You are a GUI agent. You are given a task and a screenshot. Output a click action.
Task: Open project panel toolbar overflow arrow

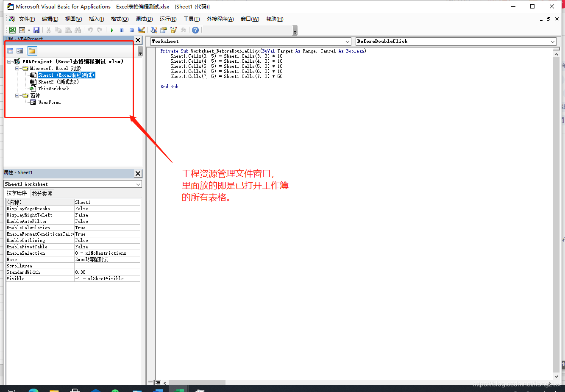pyautogui.click(x=140, y=51)
